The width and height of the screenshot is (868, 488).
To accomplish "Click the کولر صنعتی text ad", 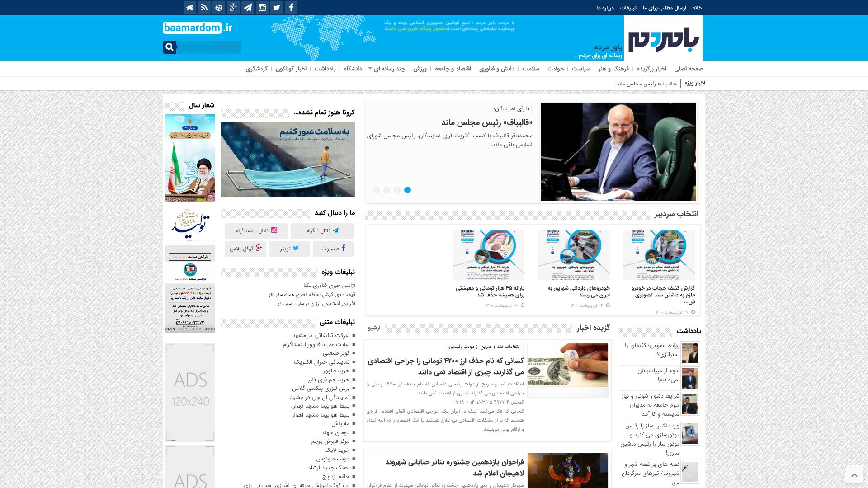I will click(x=336, y=353).
